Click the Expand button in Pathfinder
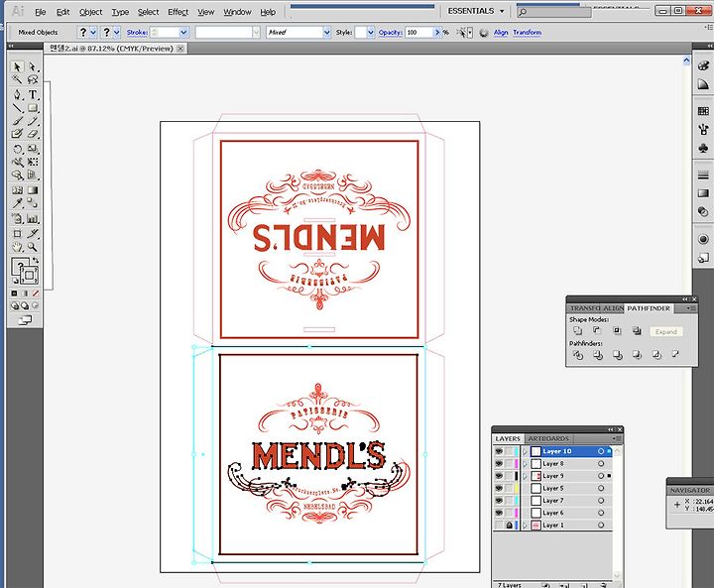 click(x=666, y=331)
